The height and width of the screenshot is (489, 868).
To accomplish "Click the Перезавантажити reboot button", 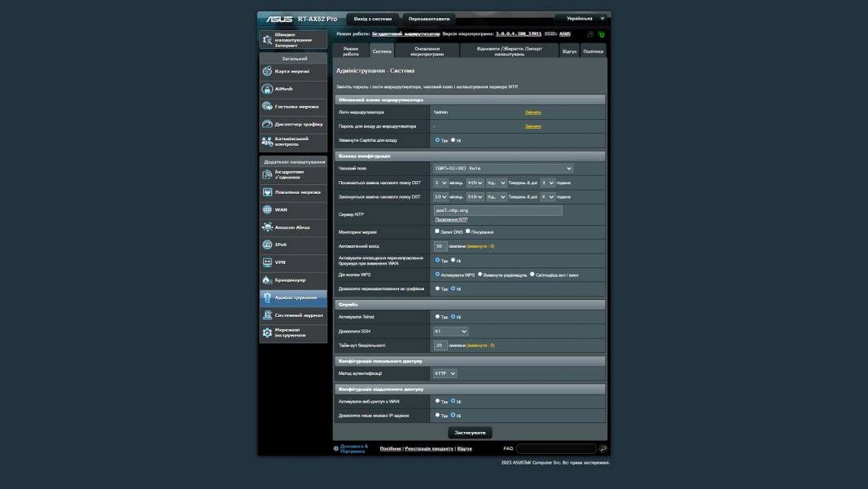I will [x=428, y=19].
